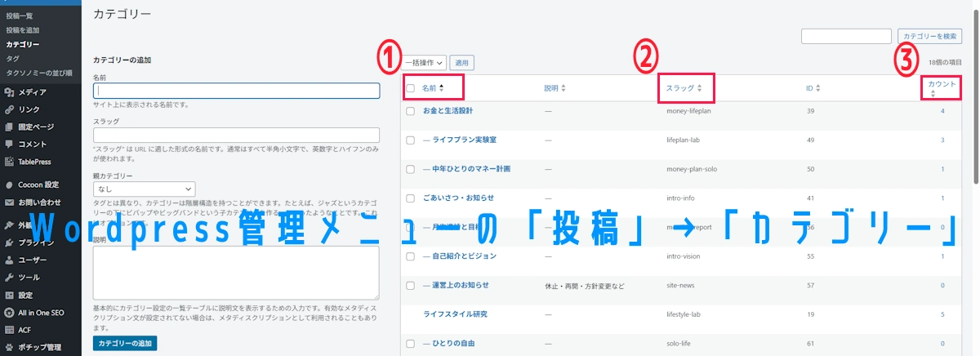Open the お金と生活設計 category link
This screenshot has width=980, height=356.
click(x=448, y=110)
